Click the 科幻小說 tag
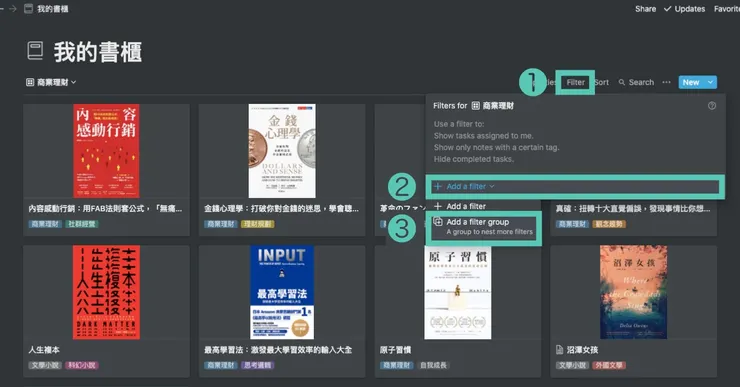The height and width of the screenshot is (387, 740). [x=81, y=365]
